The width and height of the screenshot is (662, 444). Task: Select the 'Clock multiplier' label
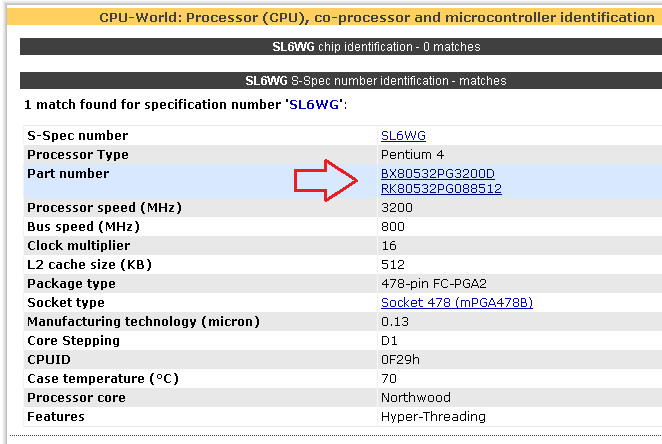coord(79,245)
